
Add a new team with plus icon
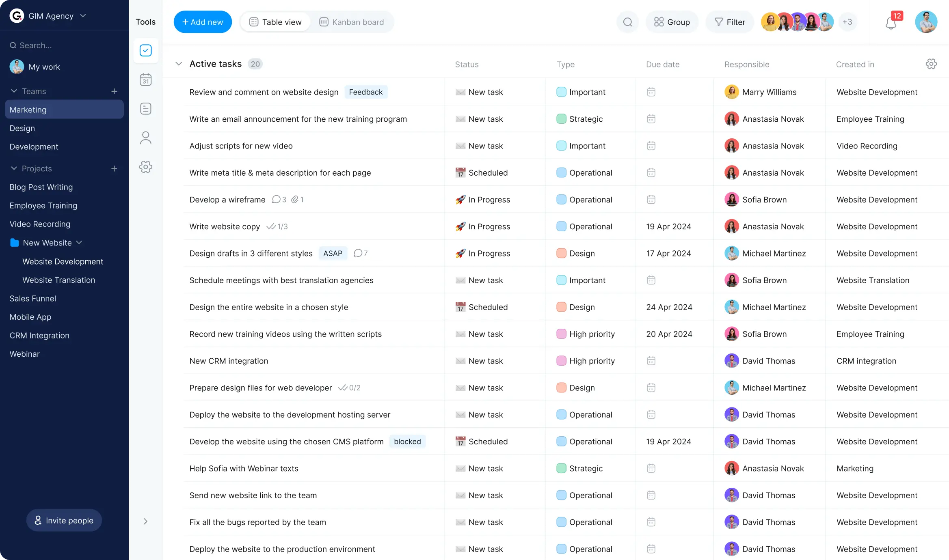click(114, 91)
